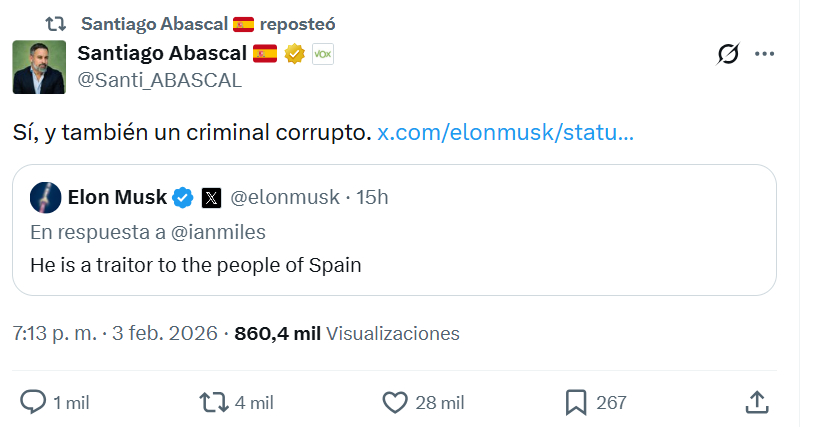Image resolution: width=820 pixels, height=427 pixels.
Task: Click the Grok circle-slash icon
Action: point(728,55)
